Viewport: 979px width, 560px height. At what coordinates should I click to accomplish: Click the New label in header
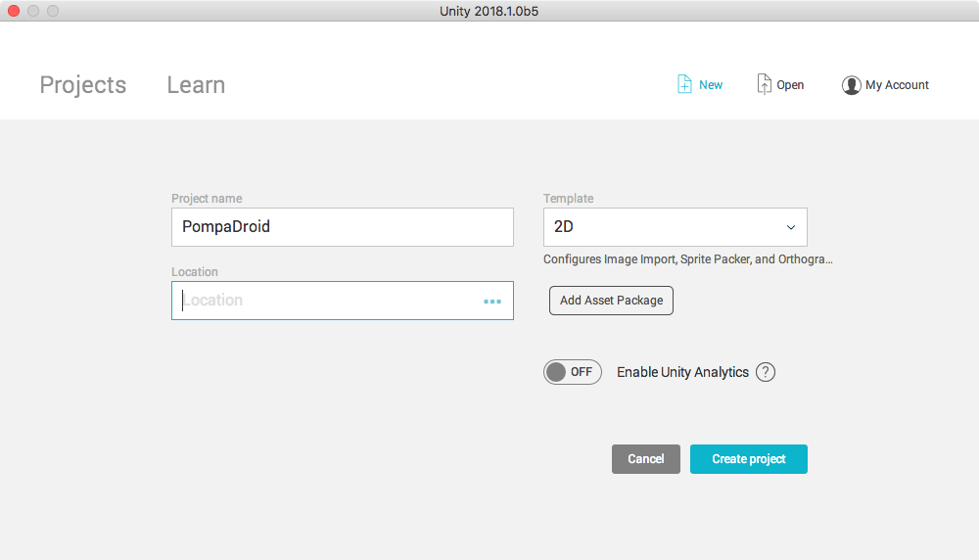(711, 85)
